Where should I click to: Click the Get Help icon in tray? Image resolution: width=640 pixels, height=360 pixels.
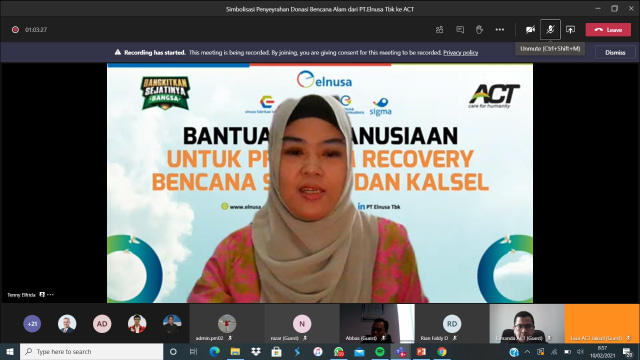(x=514, y=352)
